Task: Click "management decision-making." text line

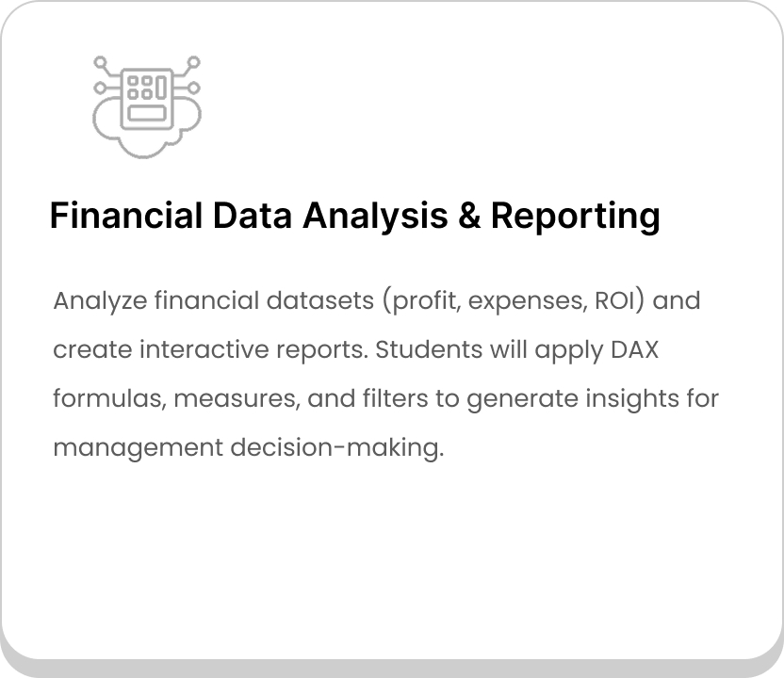Action: [x=249, y=447]
